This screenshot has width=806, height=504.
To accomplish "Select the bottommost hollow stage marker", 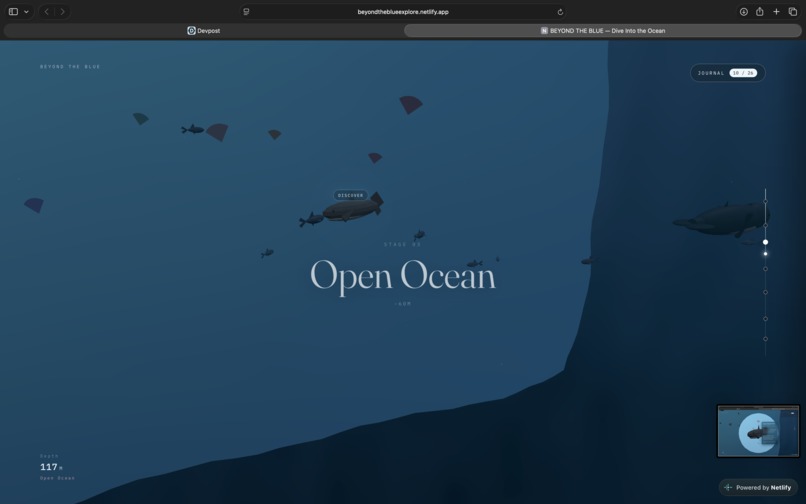I will (765, 339).
